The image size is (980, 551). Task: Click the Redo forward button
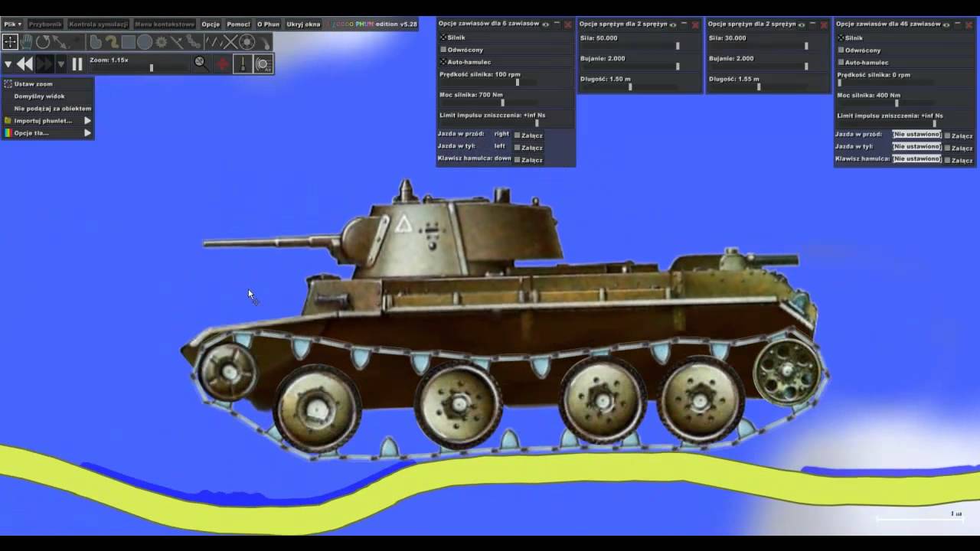pyautogui.click(x=45, y=64)
